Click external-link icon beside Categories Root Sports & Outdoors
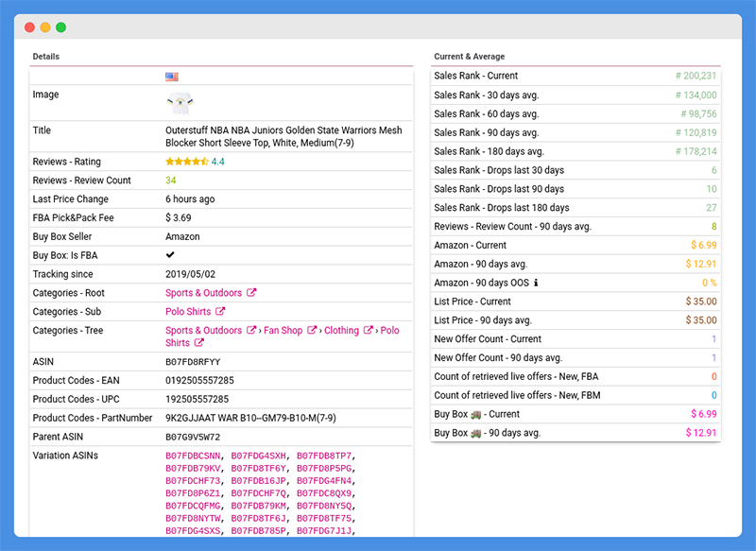Screen dimensions: 756x551 click(251, 292)
